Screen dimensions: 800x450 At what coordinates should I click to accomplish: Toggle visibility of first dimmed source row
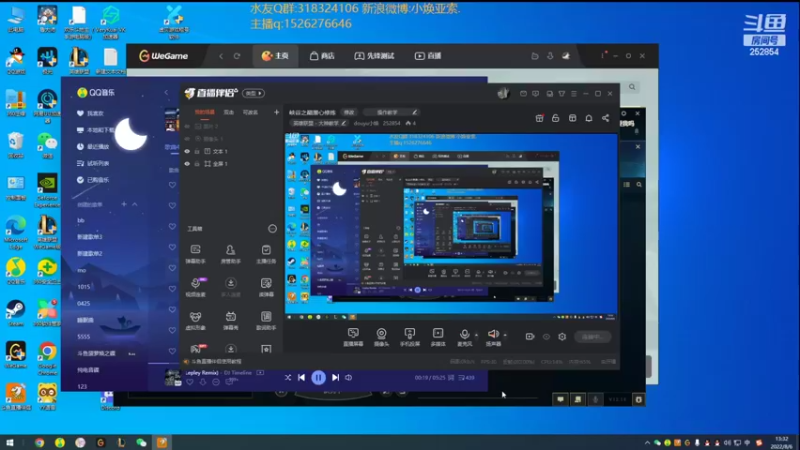click(187, 126)
